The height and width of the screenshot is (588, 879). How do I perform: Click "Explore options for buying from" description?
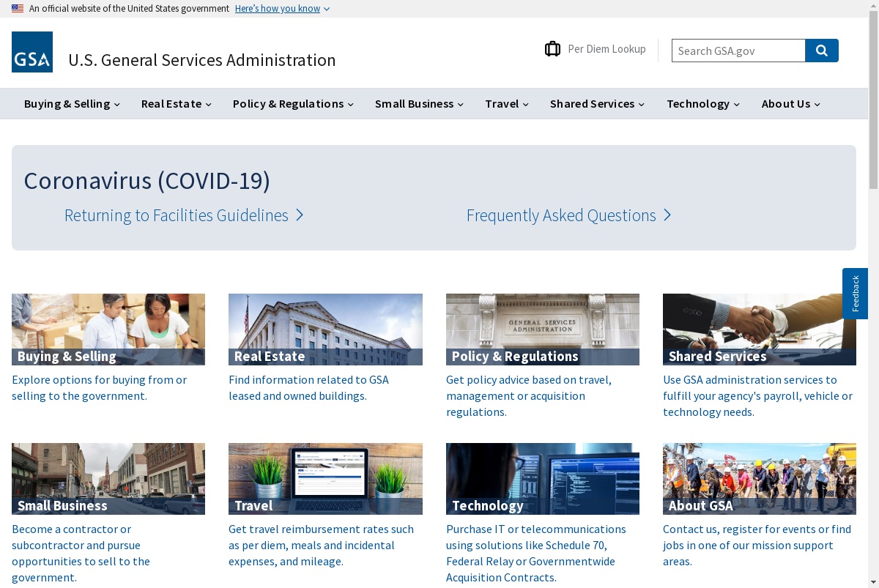[x=100, y=387]
